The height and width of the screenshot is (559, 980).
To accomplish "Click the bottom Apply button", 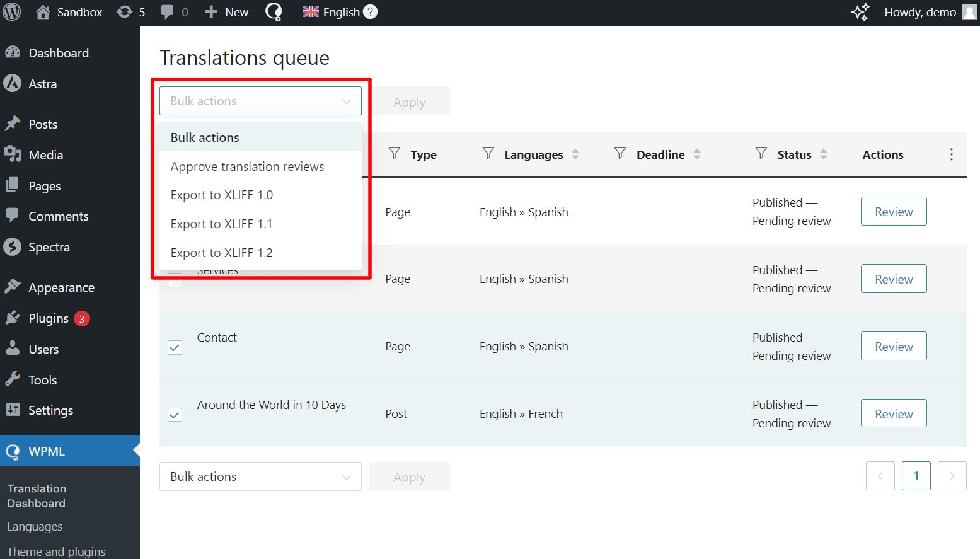I will point(409,477).
